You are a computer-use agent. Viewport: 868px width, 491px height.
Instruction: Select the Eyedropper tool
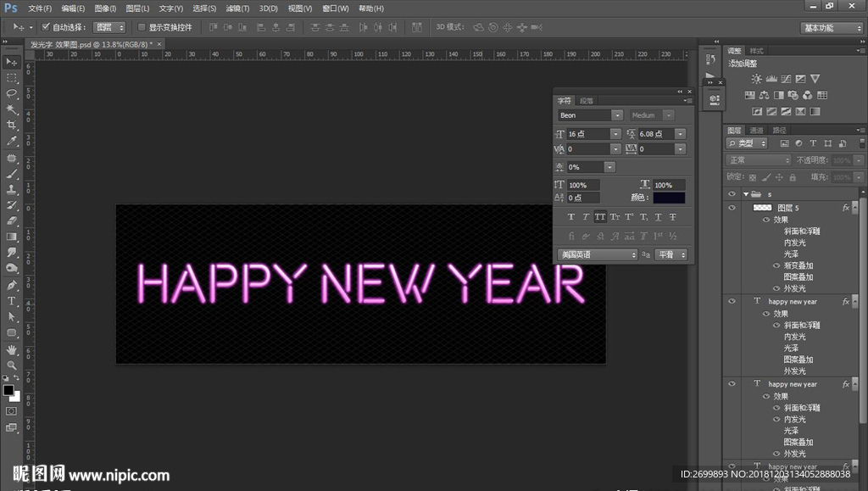(x=11, y=141)
